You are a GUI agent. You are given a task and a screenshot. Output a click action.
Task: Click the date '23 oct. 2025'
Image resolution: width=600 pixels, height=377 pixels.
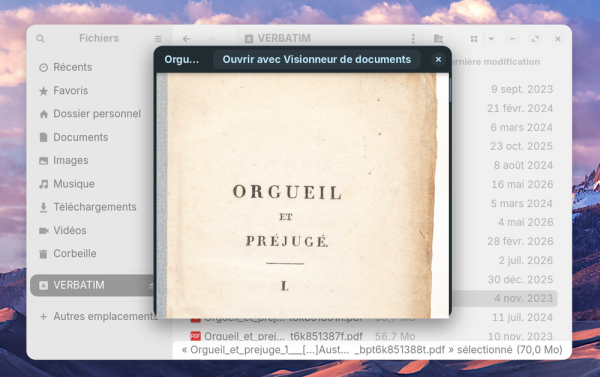click(522, 146)
